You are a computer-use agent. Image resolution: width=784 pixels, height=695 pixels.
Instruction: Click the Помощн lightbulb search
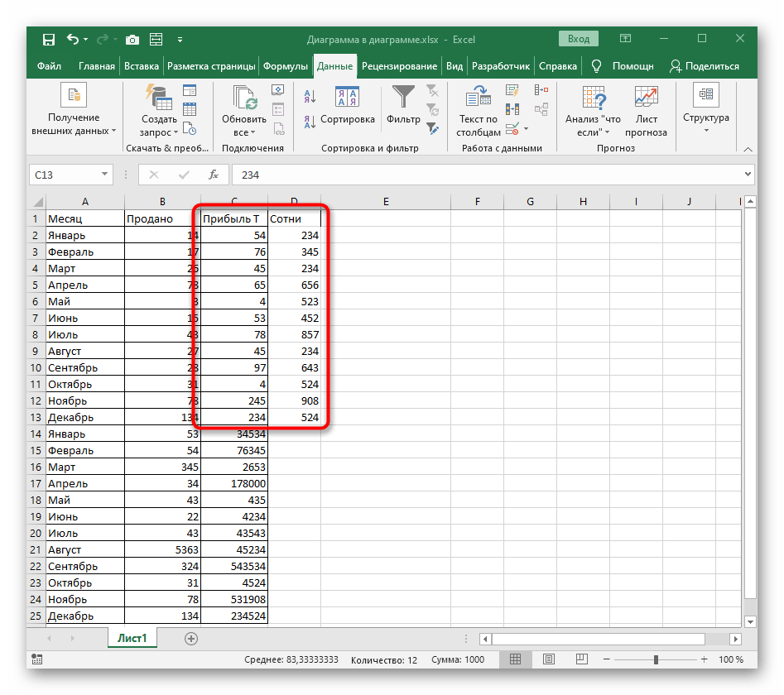click(x=623, y=66)
